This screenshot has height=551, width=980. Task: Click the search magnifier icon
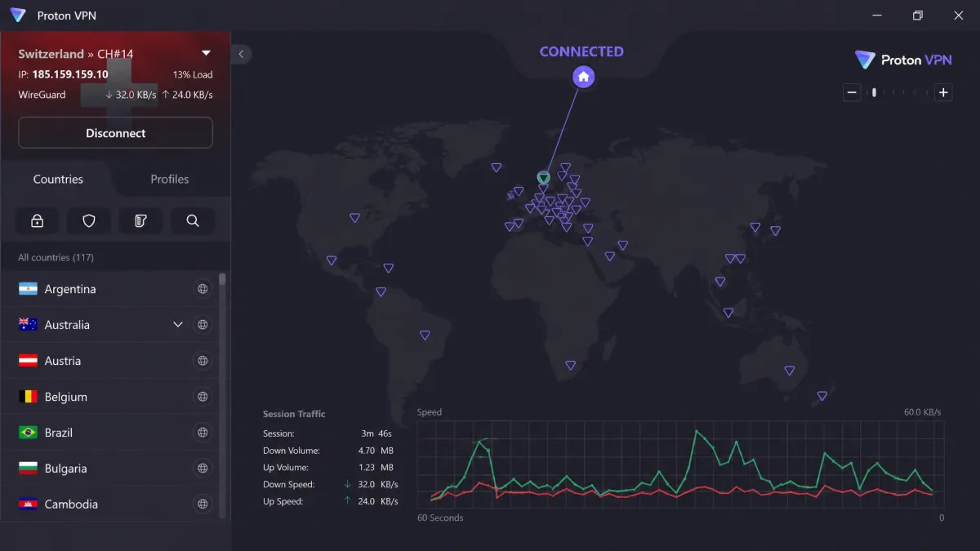[x=193, y=220]
